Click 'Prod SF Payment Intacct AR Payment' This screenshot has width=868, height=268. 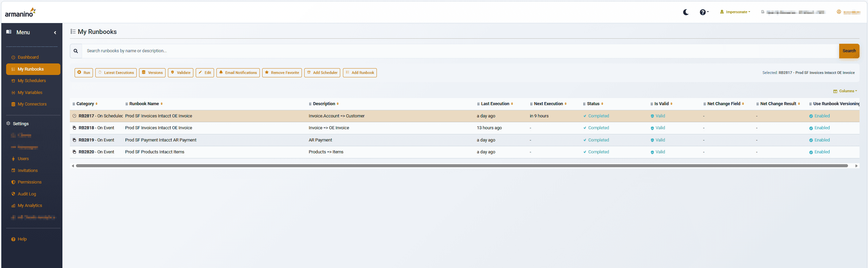tap(161, 140)
